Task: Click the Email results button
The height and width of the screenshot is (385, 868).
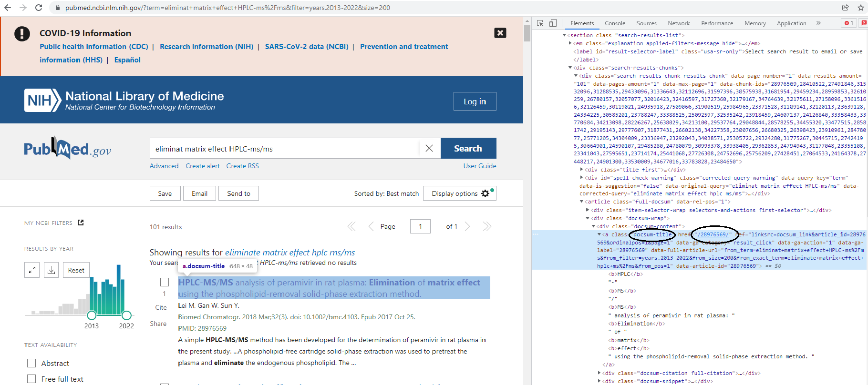Action: (199, 193)
